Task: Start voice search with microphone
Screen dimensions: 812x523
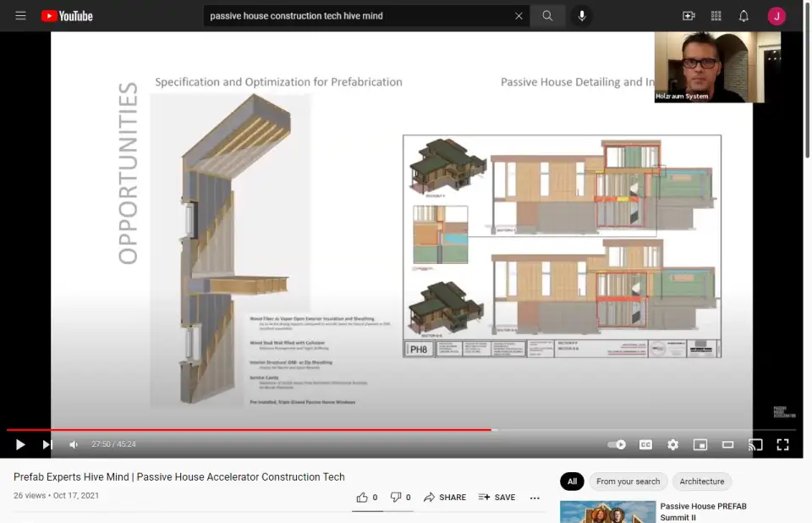Action: click(582, 16)
